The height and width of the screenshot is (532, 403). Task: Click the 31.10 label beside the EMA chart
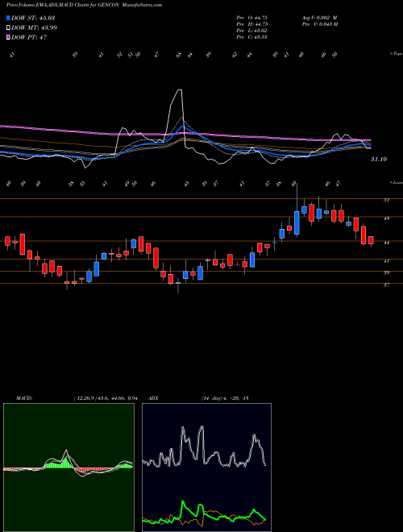[x=379, y=159]
